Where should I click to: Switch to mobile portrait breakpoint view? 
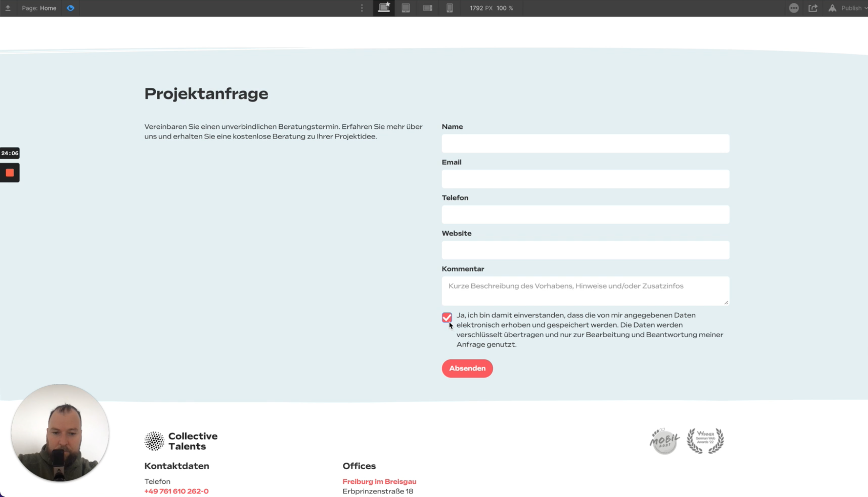[450, 8]
